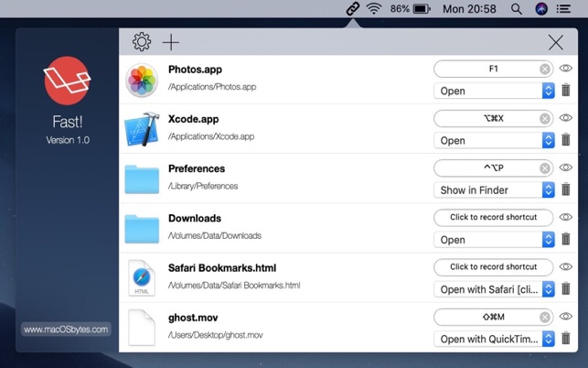Open the action dropdown for Photos.app

click(494, 91)
